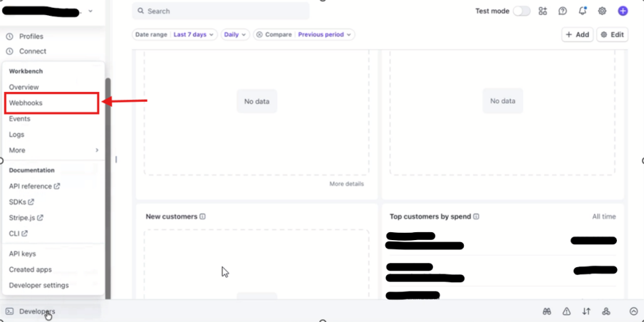Click the warning triangle icon
The image size is (644, 322).
pos(566,311)
